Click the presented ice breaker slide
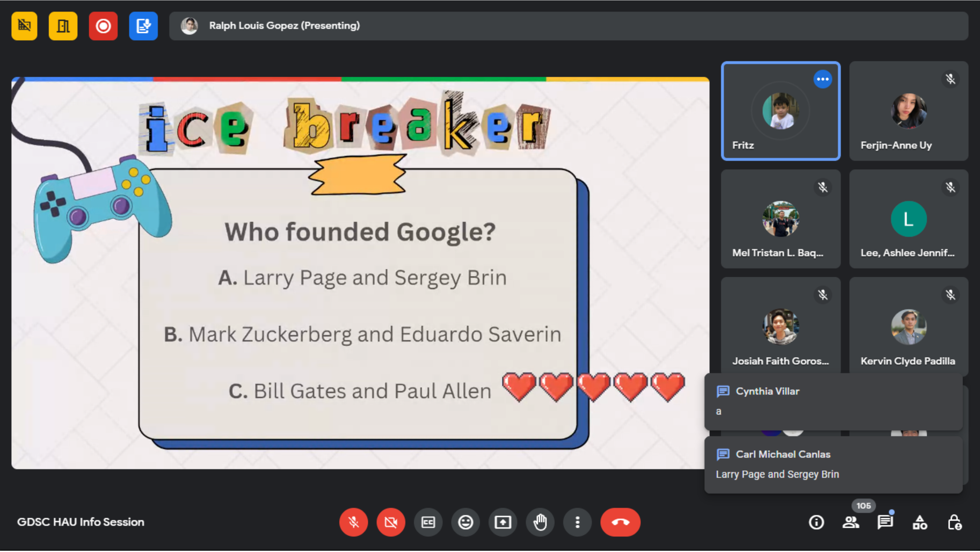The width and height of the screenshot is (980, 552). (x=360, y=273)
